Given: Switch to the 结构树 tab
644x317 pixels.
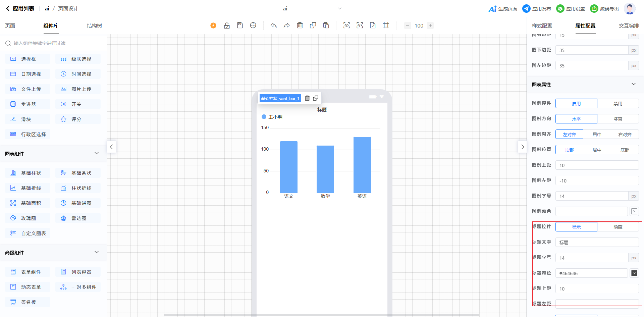Looking at the screenshot, I should pos(94,26).
